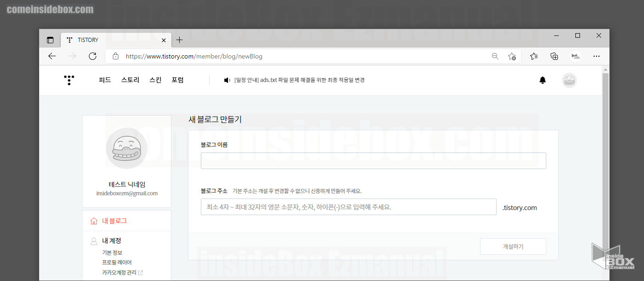The image size is (644, 281).
Task: Close the TISTORY browser tab
Action: point(163,40)
